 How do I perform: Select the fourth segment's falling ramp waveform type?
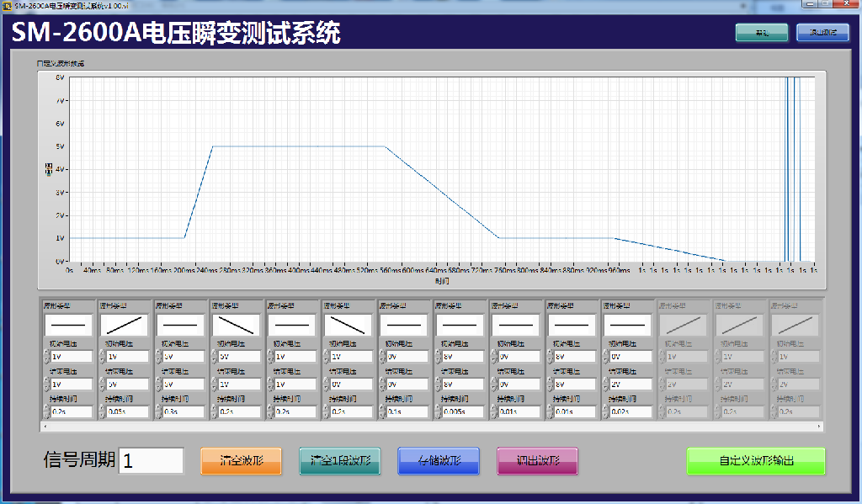[236, 325]
